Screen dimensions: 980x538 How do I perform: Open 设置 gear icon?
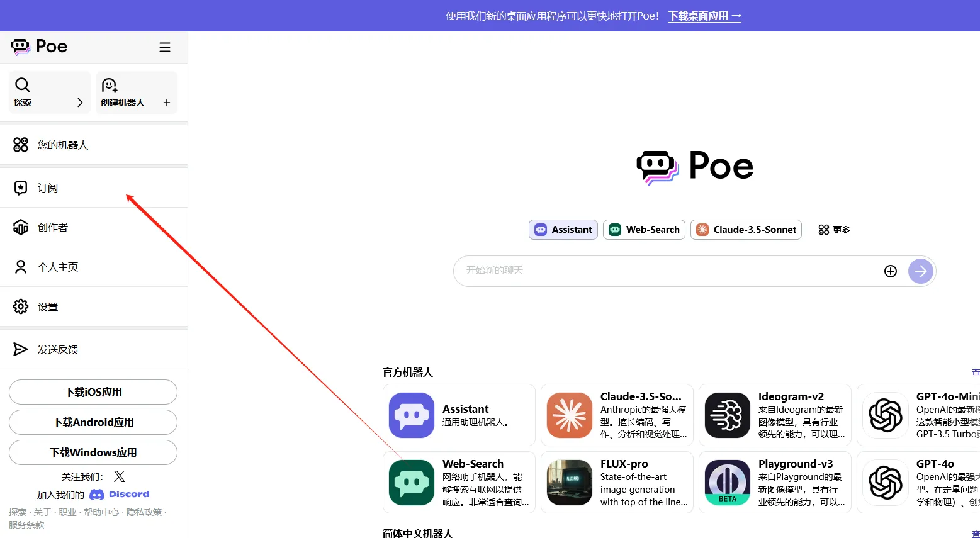click(x=21, y=306)
